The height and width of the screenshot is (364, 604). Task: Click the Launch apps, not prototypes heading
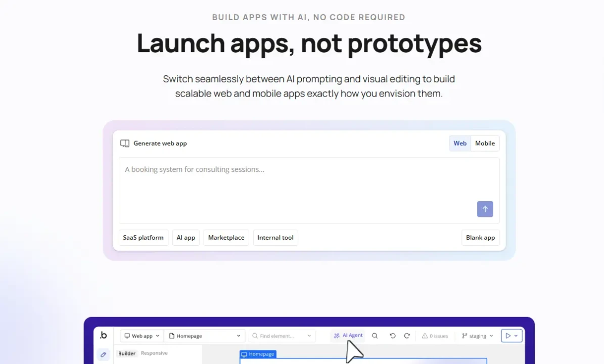coord(309,43)
